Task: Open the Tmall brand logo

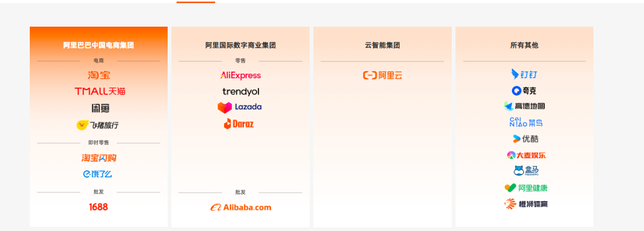Action: coord(100,91)
